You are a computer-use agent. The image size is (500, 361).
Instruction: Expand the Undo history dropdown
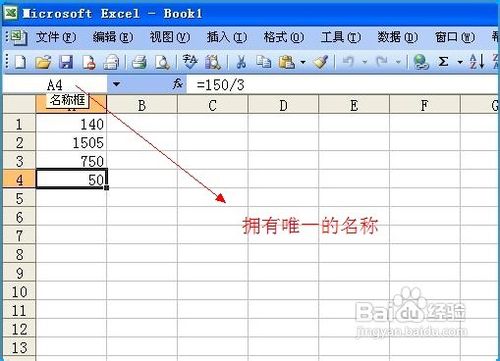click(x=365, y=62)
